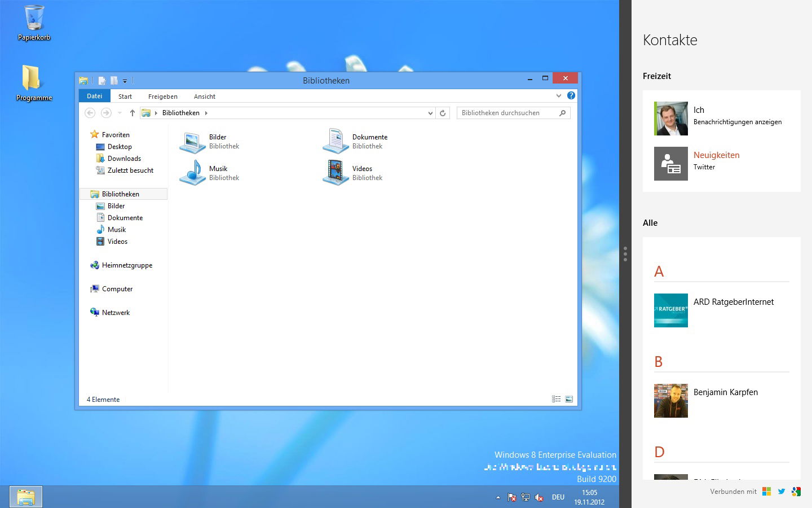Click the magnifier icon in the search box
This screenshot has width=812, height=508.
[562, 113]
